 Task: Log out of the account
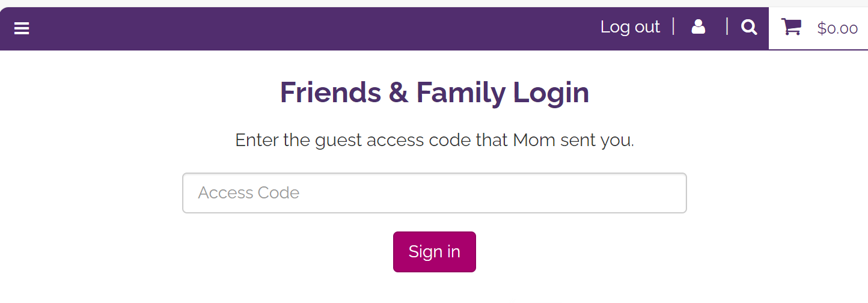point(630,27)
